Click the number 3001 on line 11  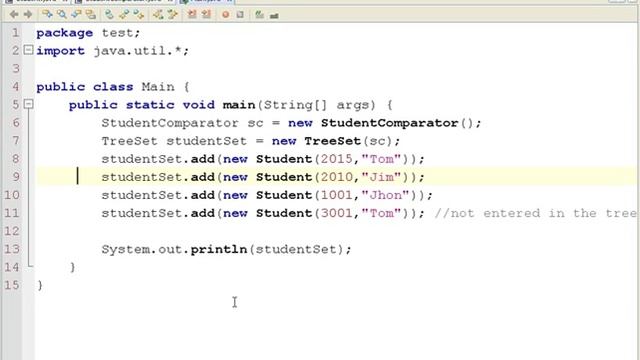click(337, 213)
